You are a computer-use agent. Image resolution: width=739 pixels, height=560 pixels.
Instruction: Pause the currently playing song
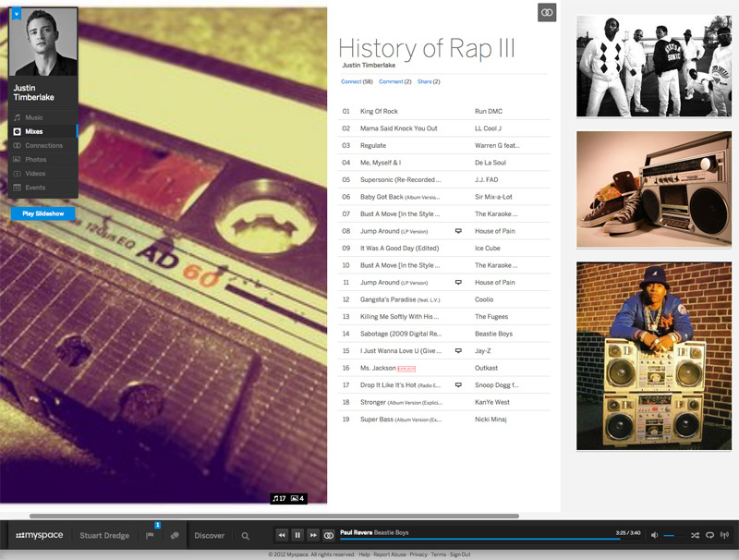click(x=297, y=535)
